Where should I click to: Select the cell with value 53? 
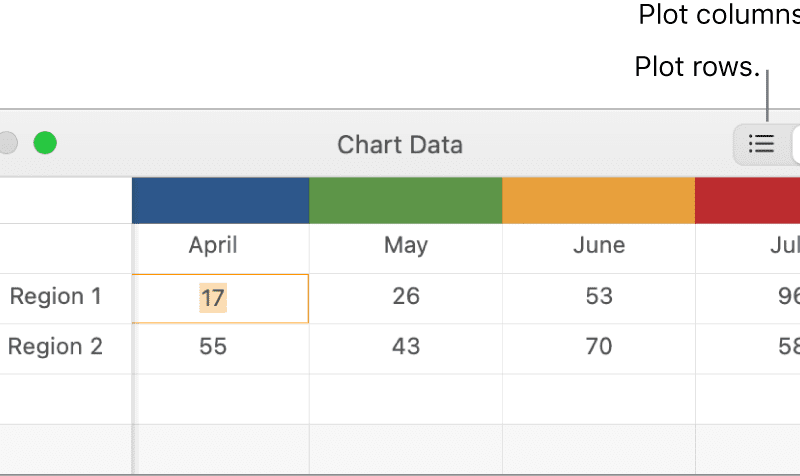[598, 298]
